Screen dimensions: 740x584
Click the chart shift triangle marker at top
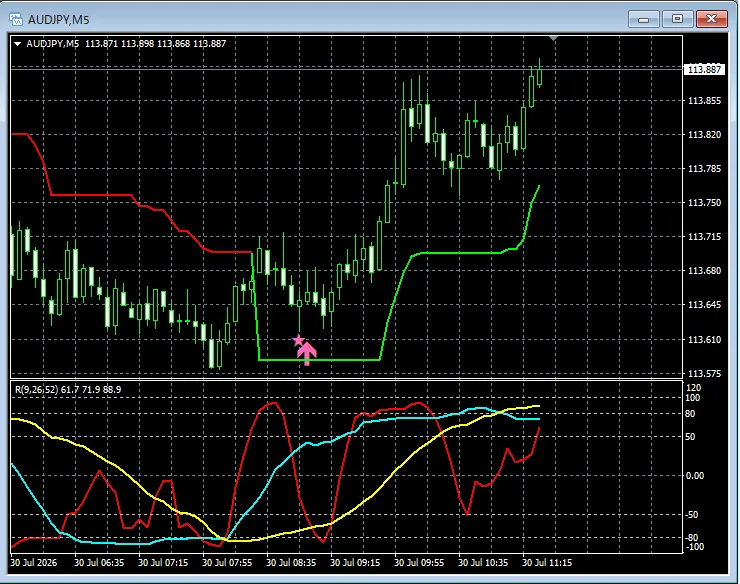point(554,38)
